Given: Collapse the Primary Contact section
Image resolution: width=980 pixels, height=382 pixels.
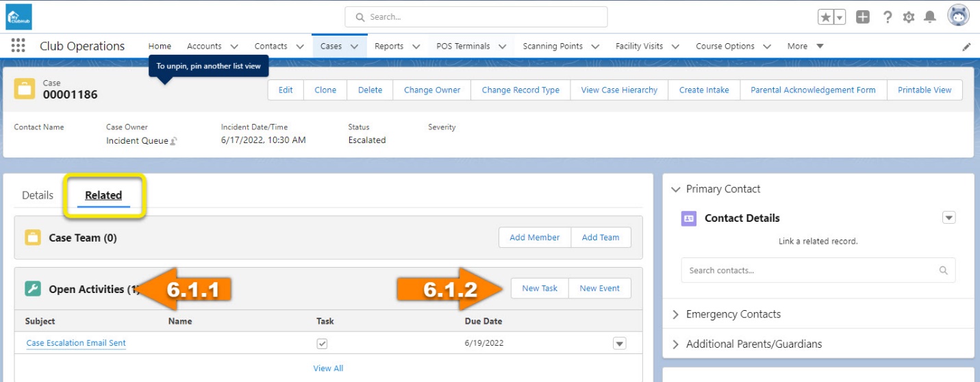Looking at the screenshot, I should (x=676, y=189).
